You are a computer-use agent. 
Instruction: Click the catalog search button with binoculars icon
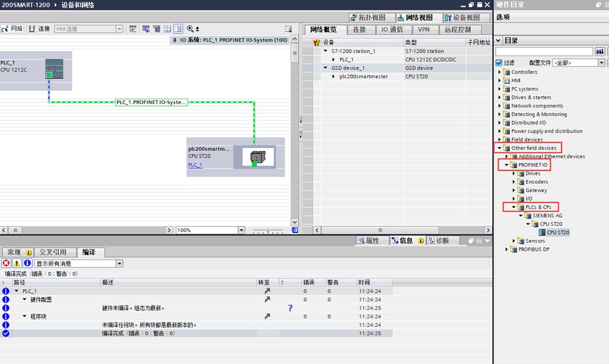[600, 51]
